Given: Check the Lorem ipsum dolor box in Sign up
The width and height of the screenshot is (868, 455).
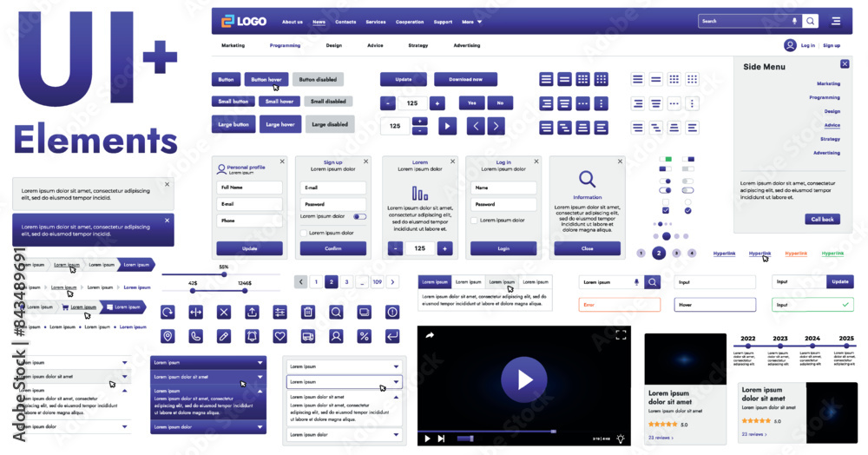Looking at the screenshot, I should [x=303, y=233].
